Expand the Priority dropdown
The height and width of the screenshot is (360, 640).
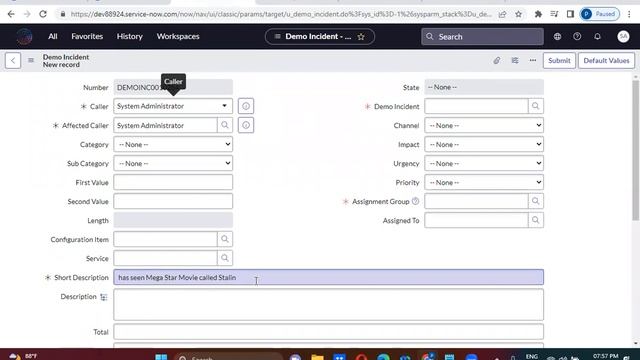(484, 182)
